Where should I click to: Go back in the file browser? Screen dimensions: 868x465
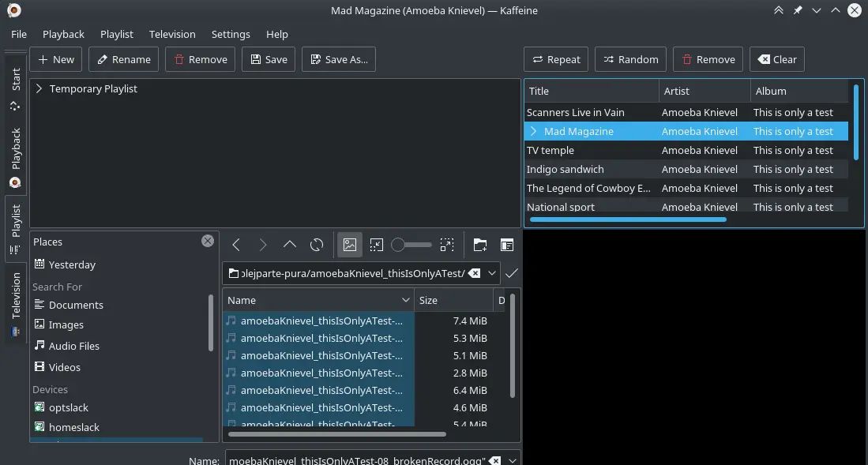coord(236,245)
